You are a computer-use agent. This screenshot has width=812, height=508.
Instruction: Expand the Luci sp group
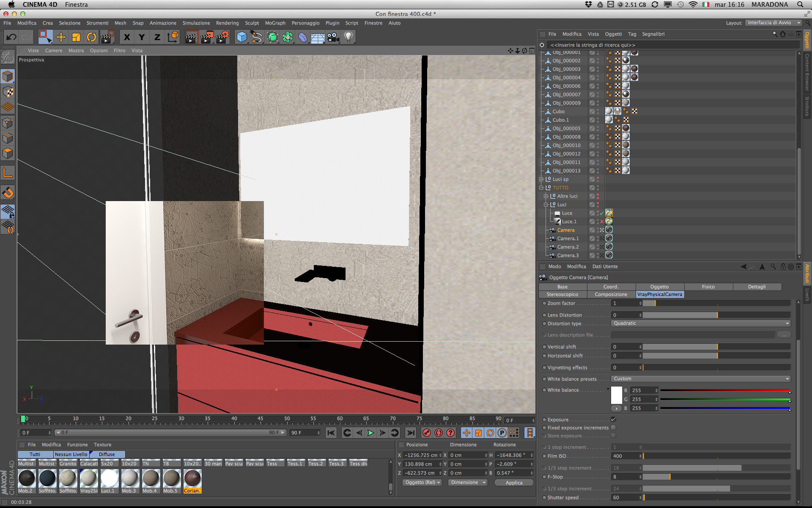click(x=541, y=179)
